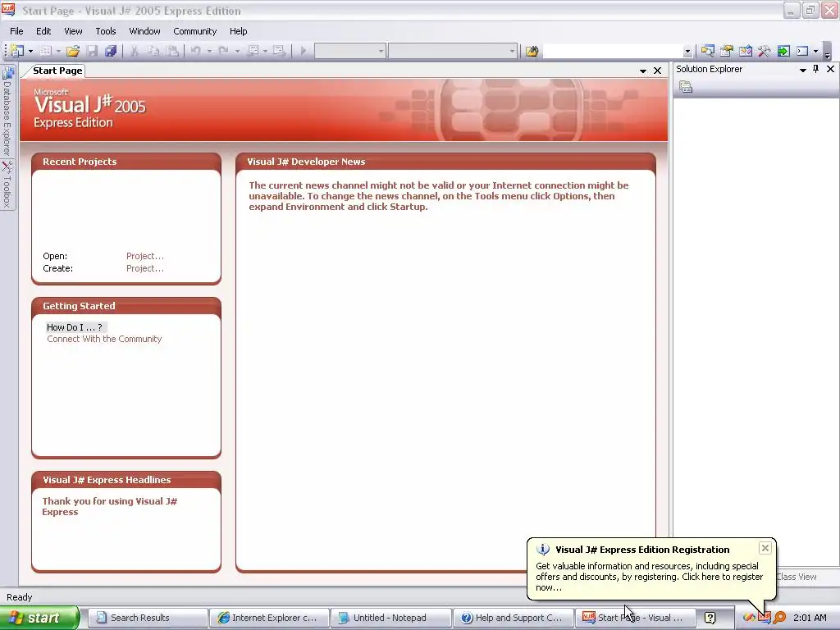Click the question mark help icon on taskbar
The width and height of the screenshot is (840, 630).
click(x=710, y=618)
